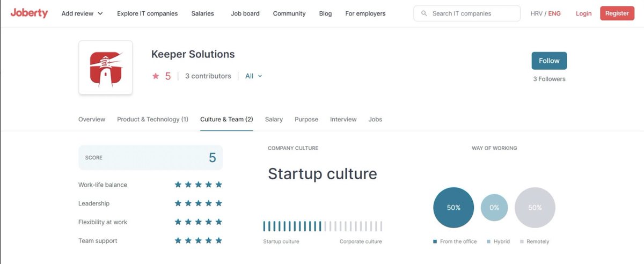This screenshot has width=644, height=264.
Task: Click the 50% From the office circle
Action: (x=453, y=208)
